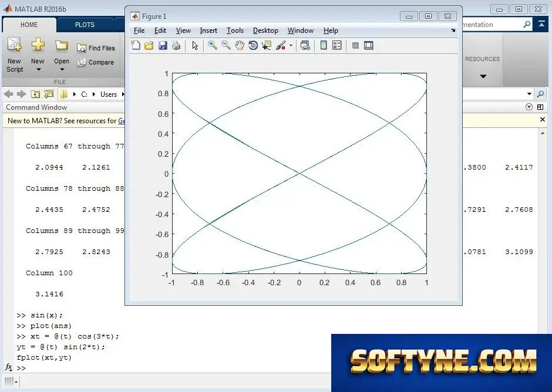Image resolution: width=552 pixels, height=392 pixels.
Task: Click the Compare button
Action: click(96, 62)
